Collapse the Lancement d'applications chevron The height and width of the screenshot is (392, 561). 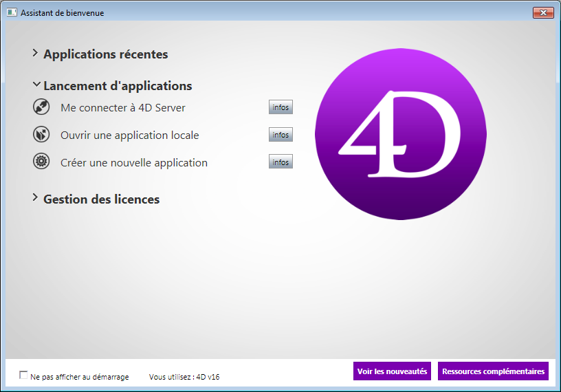(x=36, y=85)
